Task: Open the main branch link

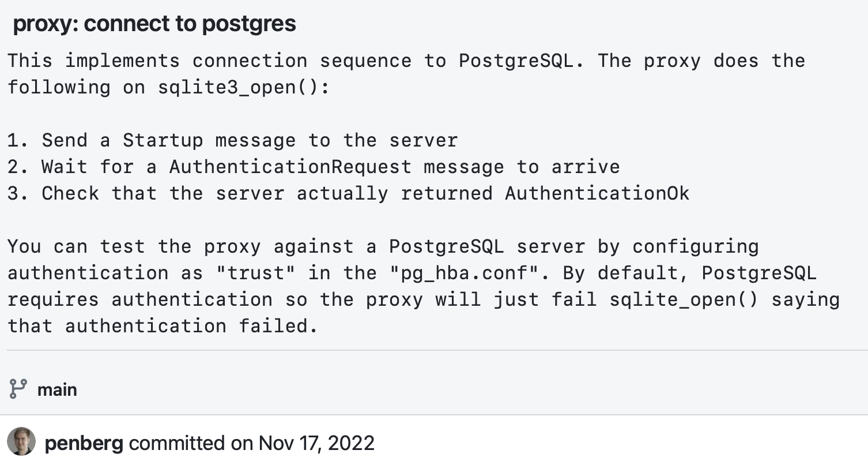Action: [x=57, y=389]
